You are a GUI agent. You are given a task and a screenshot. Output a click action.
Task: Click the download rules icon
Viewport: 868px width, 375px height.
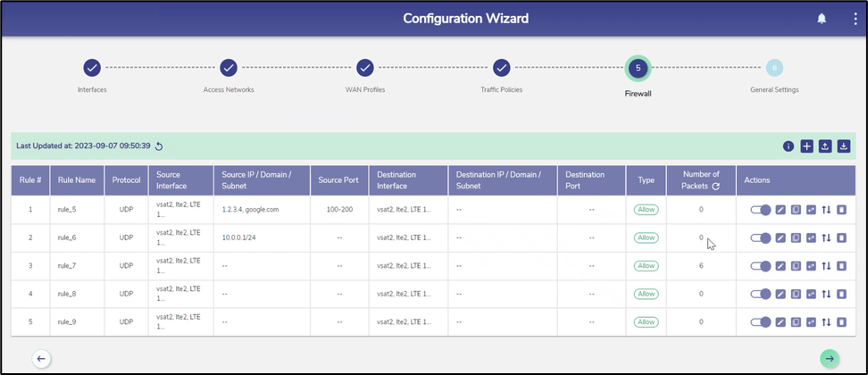click(x=843, y=146)
